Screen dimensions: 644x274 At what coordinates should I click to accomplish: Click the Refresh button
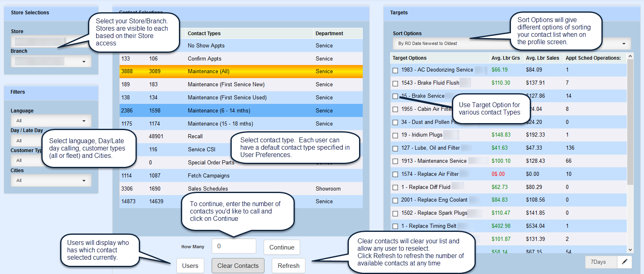point(289,266)
